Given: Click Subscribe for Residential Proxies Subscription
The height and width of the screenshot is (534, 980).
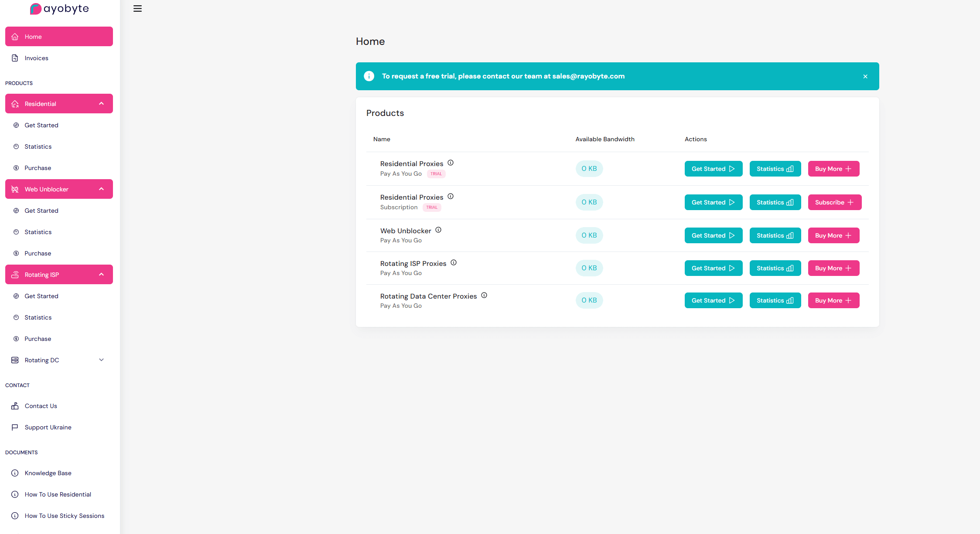Looking at the screenshot, I should pyautogui.click(x=835, y=202).
